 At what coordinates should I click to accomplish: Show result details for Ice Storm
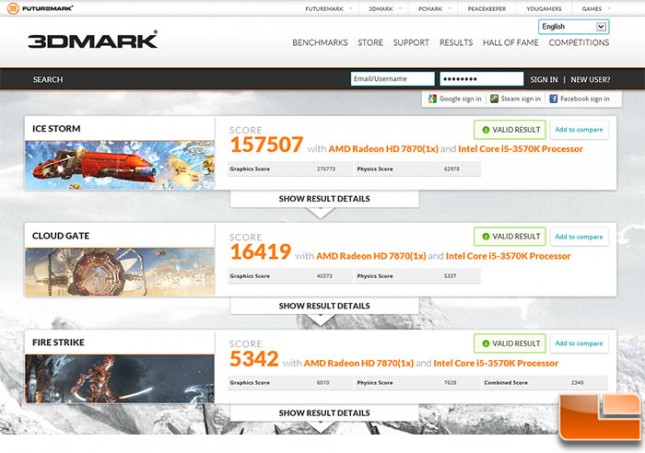(324, 199)
